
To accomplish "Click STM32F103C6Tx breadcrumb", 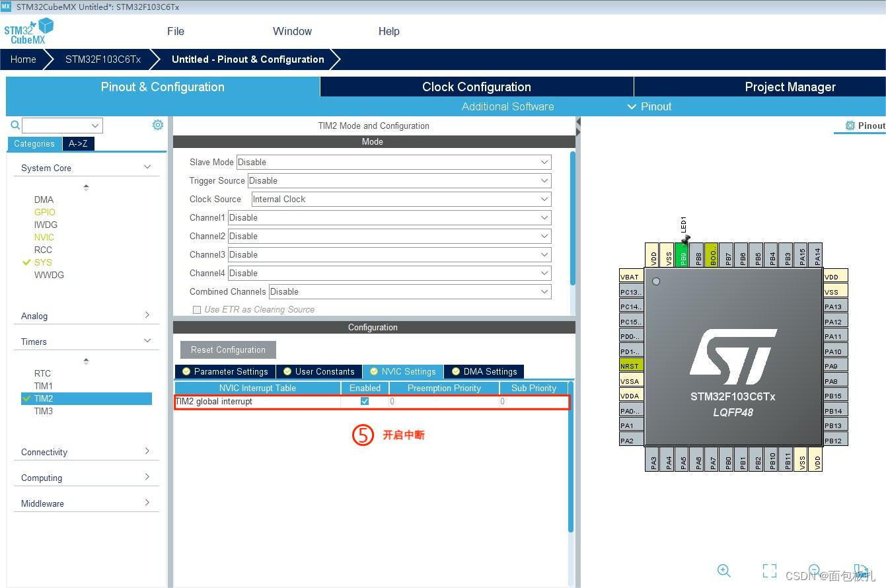I will [x=103, y=59].
